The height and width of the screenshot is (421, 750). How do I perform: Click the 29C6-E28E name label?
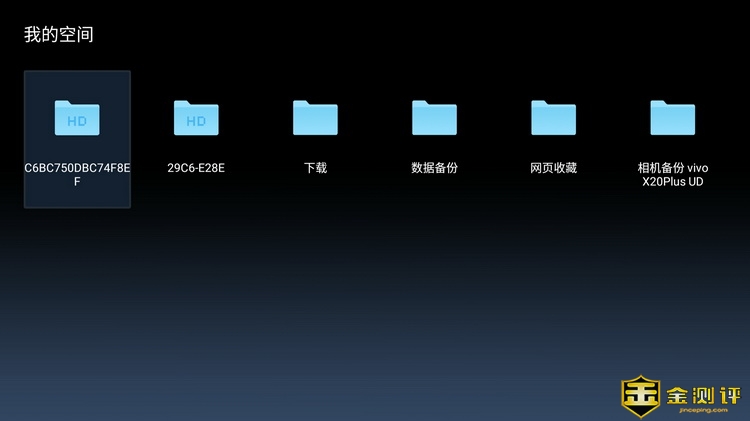pos(196,168)
